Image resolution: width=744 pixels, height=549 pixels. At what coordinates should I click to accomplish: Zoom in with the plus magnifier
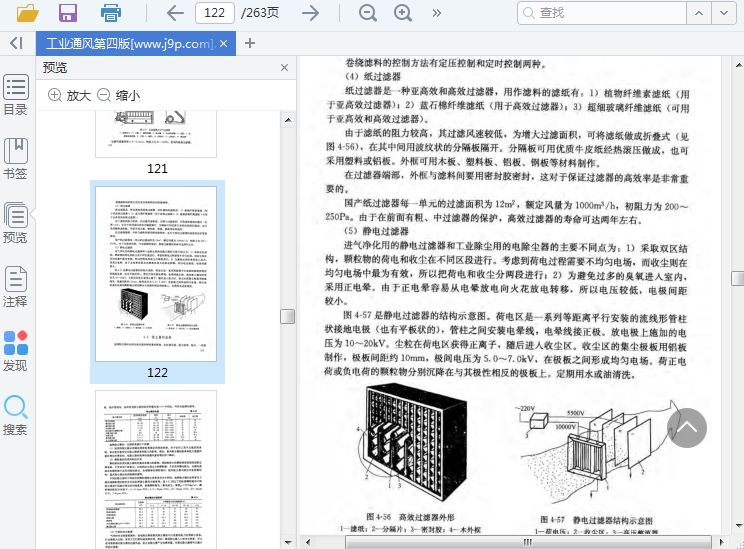(x=403, y=13)
